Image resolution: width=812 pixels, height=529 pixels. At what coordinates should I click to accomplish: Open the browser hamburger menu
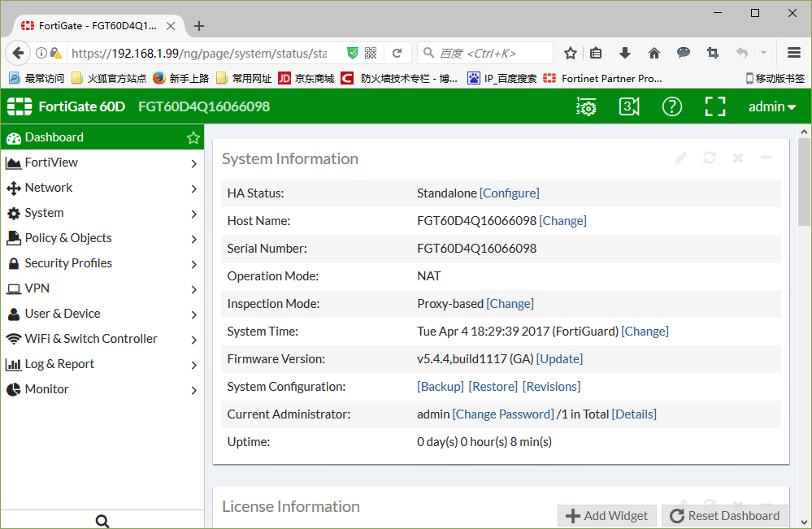[794, 53]
